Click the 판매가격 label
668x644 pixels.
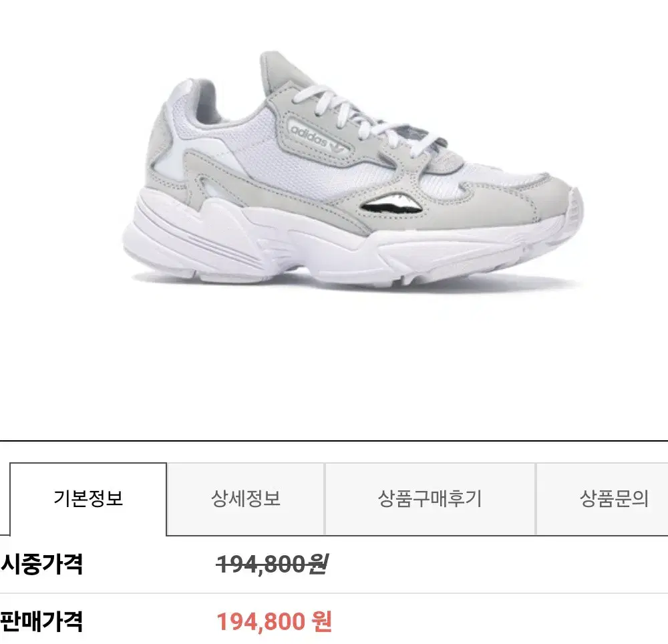click(x=41, y=621)
